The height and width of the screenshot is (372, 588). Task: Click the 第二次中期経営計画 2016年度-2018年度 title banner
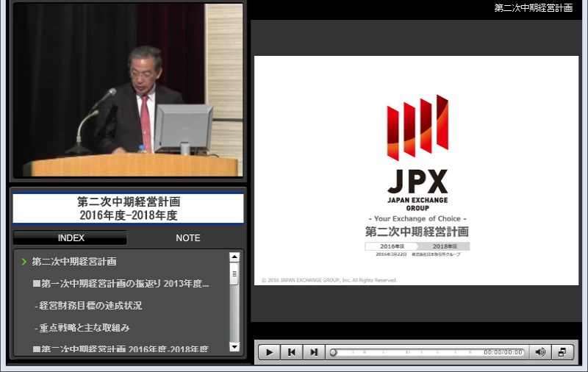(128, 209)
